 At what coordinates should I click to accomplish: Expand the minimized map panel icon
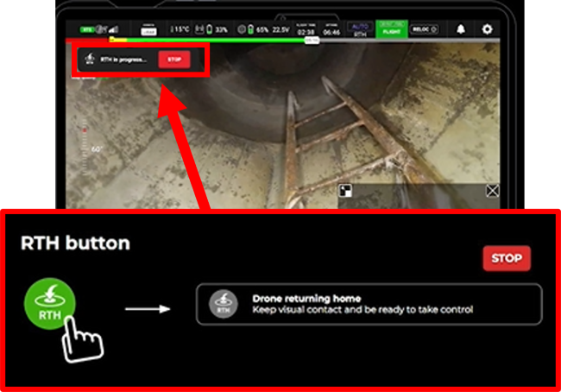344,191
